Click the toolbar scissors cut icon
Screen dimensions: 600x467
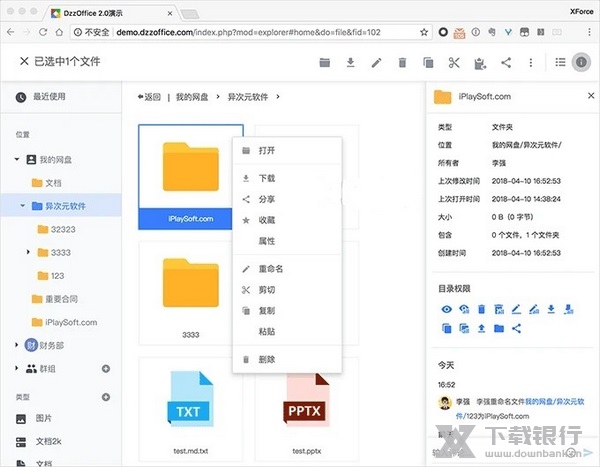(454, 62)
